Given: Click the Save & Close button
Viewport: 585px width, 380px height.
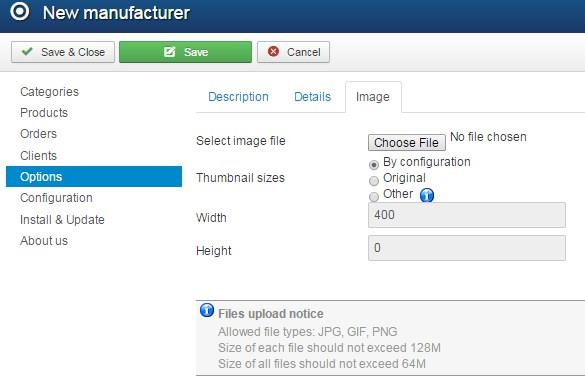Looking at the screenshot, I should click(x=63, y=52).
